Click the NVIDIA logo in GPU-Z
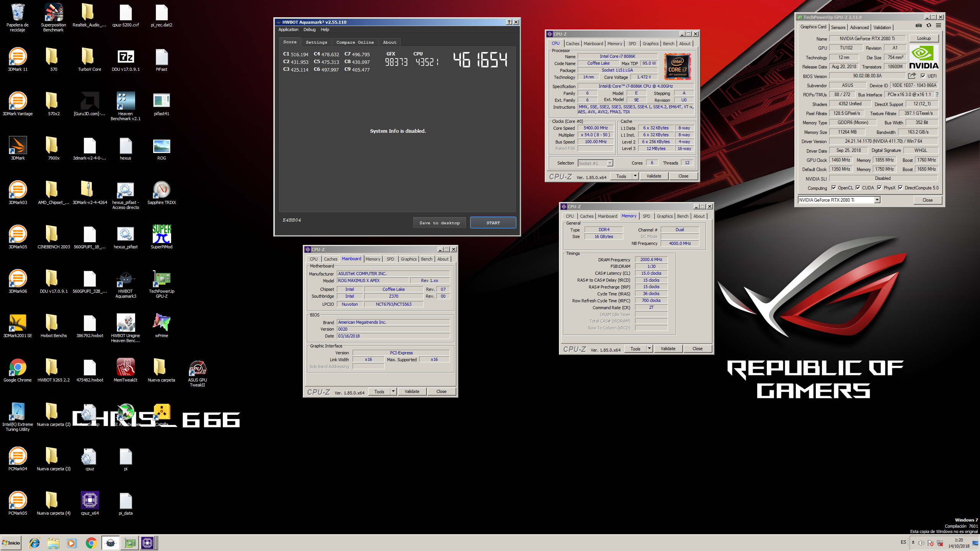980x551 pixels. pos(923,57)
